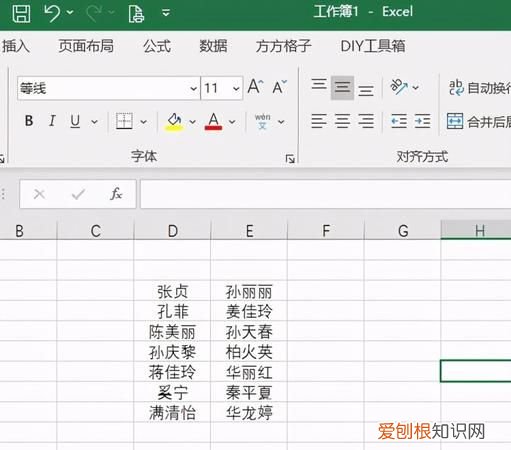Select the cell containing 陈美丽
Screen dimensions: 511x450
tap(172, 331)
